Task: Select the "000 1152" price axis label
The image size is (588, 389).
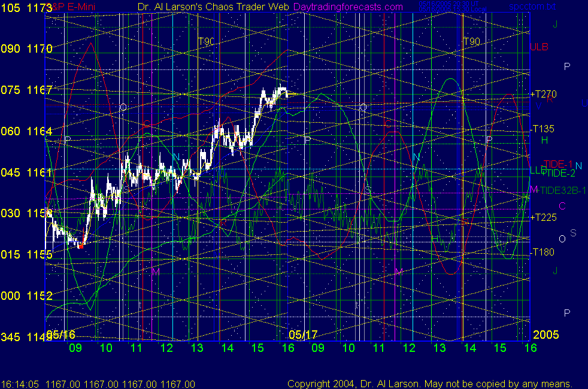Action: (x=26, y=296)
